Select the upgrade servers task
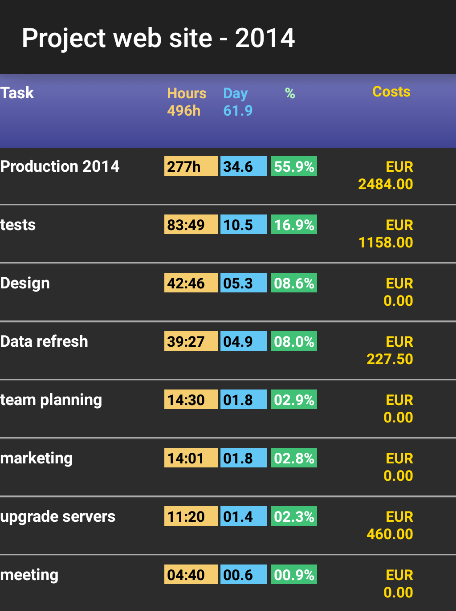The width and height of the screenshot is (456, 611). point(228,525)
